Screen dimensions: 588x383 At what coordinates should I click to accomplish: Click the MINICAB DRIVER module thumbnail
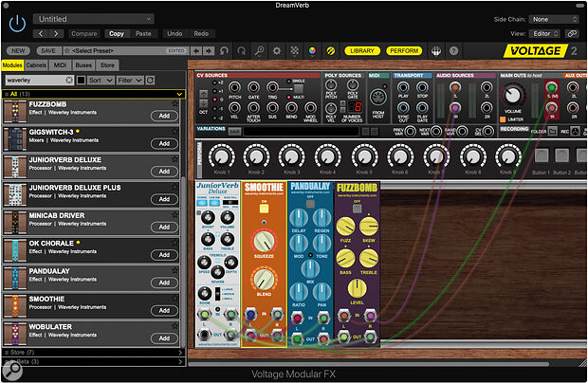click(15, 222)
